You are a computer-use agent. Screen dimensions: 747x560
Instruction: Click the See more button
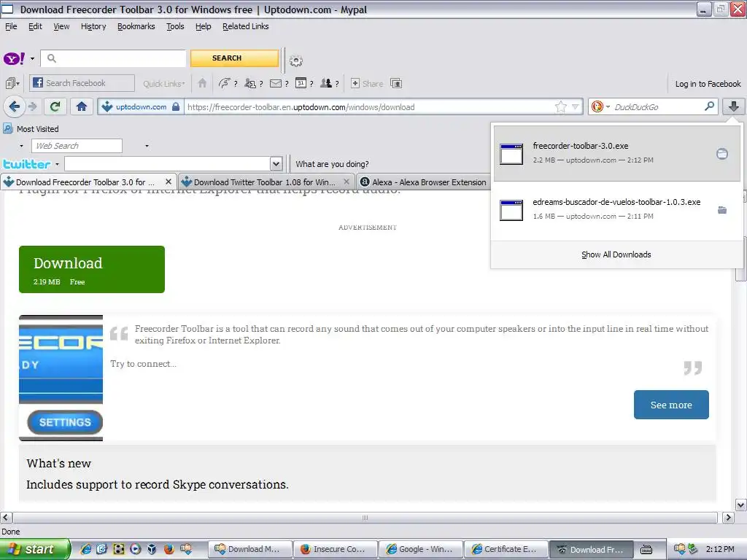(x=671, y=405)
